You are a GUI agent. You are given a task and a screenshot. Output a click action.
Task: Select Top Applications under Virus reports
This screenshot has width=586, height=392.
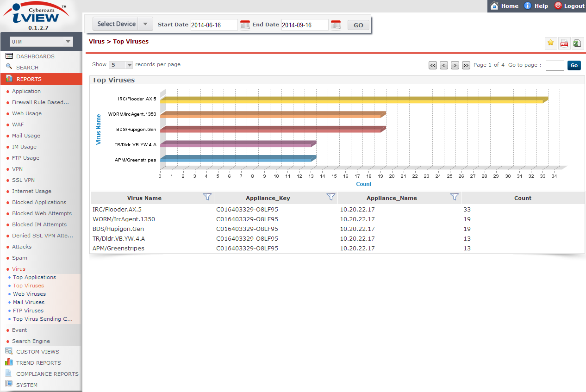pos(34,277)
